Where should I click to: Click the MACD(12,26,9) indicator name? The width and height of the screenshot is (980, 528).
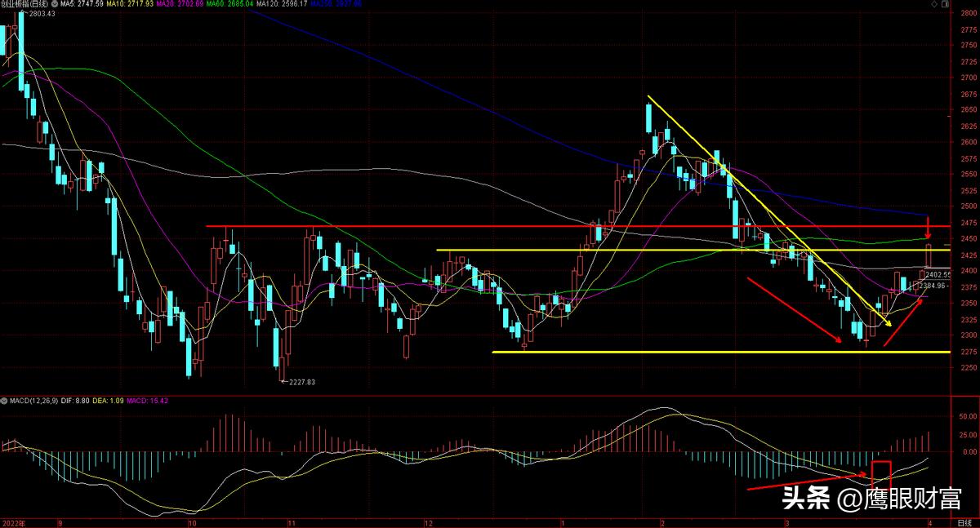33,401
